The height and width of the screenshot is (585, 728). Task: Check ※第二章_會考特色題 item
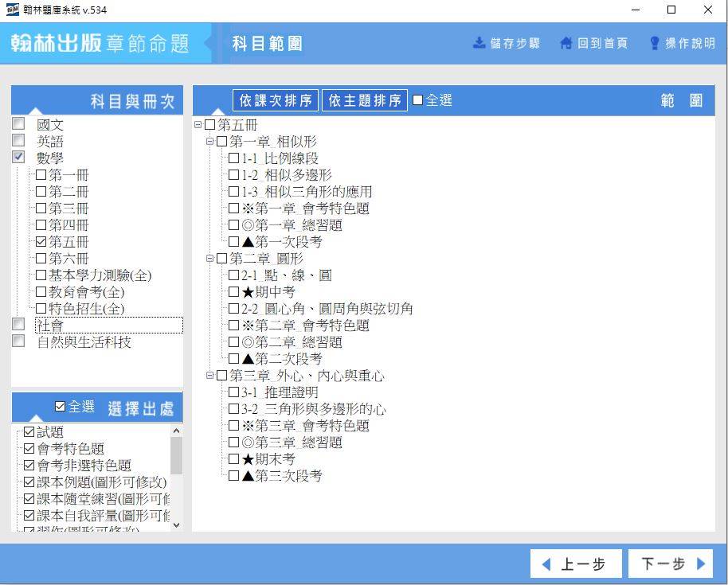tap(233, 326)
